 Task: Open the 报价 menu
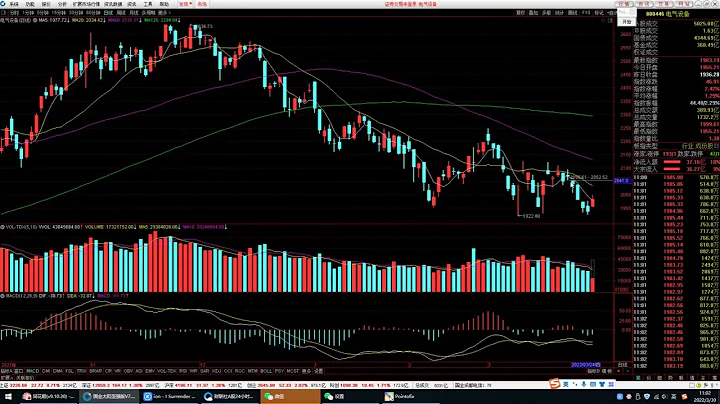[46, 4]
